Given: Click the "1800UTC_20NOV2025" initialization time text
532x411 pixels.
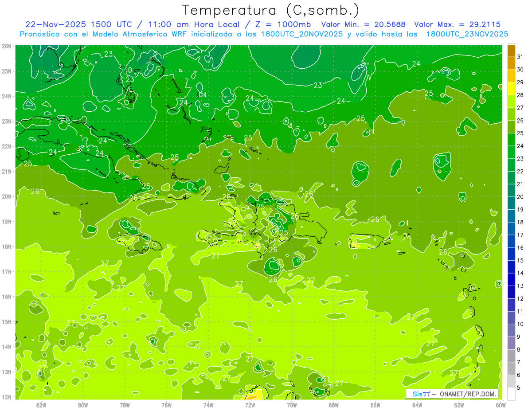Looking at the screenshot, I should [302, 34].
